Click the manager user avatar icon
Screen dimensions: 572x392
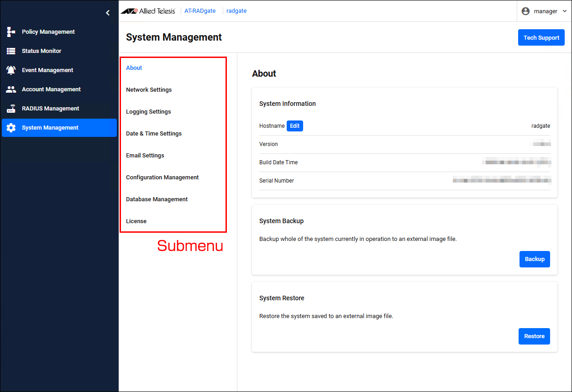click(x=525, y=11)
